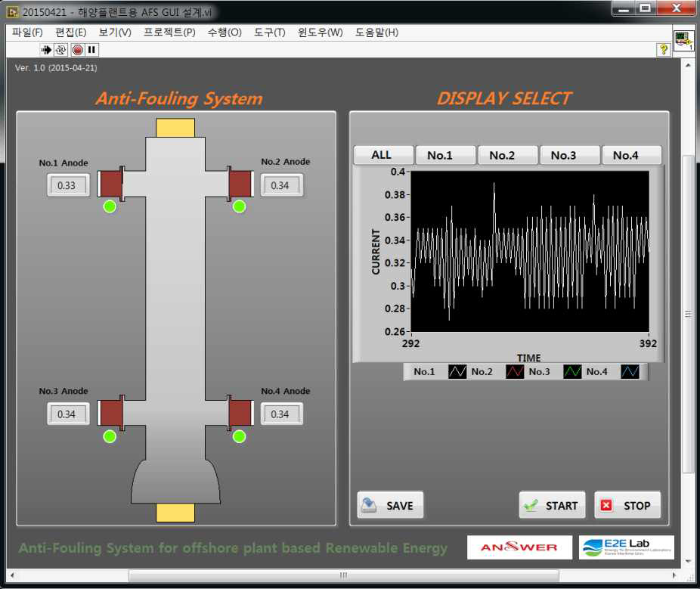700x589 pixels.
Task: Open the 프로젝트(P) menu
Action: click(169, 33)
